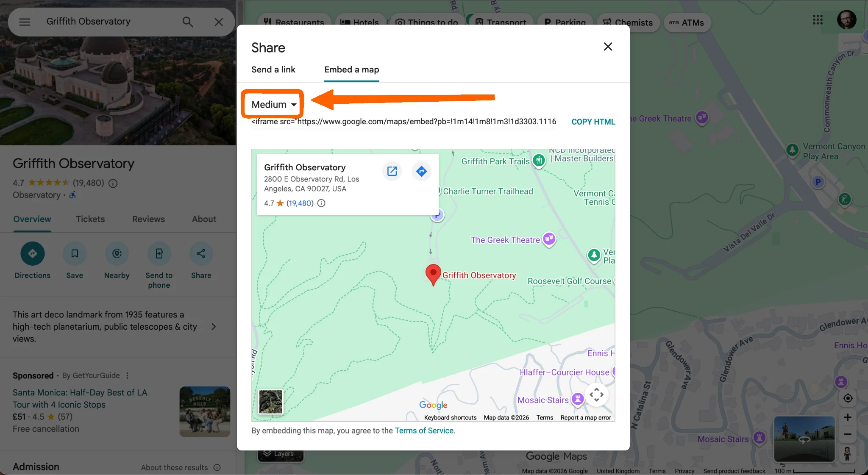Select the iframe embed code field
The width and height of the screenshot is (868, 475).
404,122
